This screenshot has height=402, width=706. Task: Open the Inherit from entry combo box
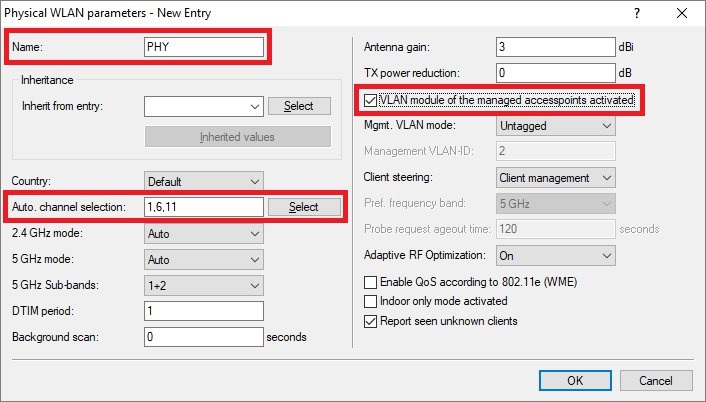coord(203,106)
